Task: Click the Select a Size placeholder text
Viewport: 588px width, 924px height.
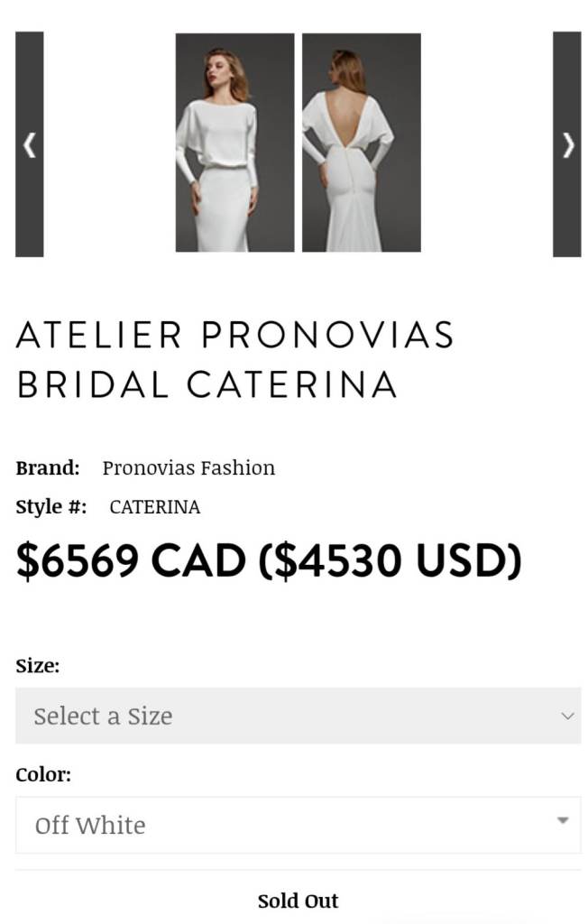Action: click(x=103, y=716)
